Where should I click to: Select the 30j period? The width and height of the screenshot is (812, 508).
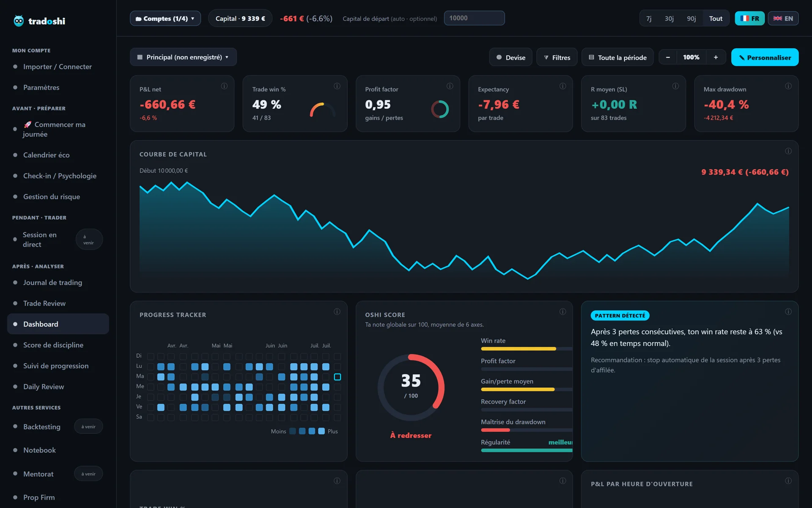point(669,19)
